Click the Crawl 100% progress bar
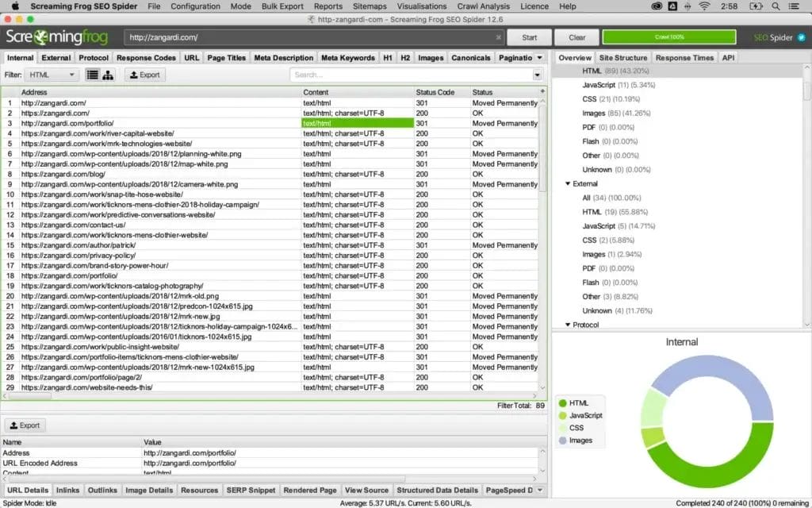The width and height of the screenshot is (812, 508). coord(675,37)
